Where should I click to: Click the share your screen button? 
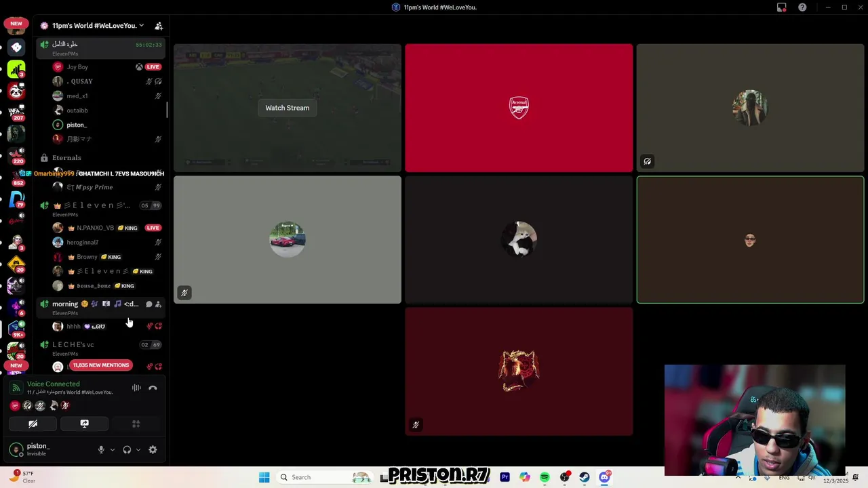84,424
